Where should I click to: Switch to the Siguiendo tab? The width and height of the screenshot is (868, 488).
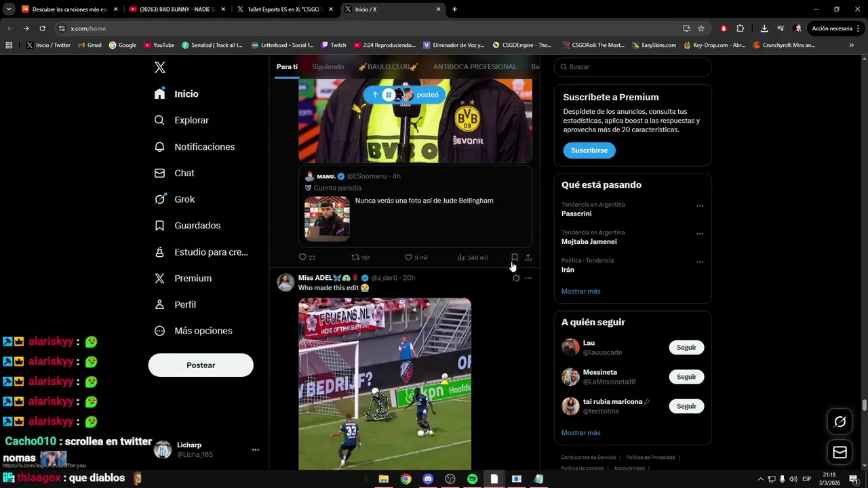328,66
